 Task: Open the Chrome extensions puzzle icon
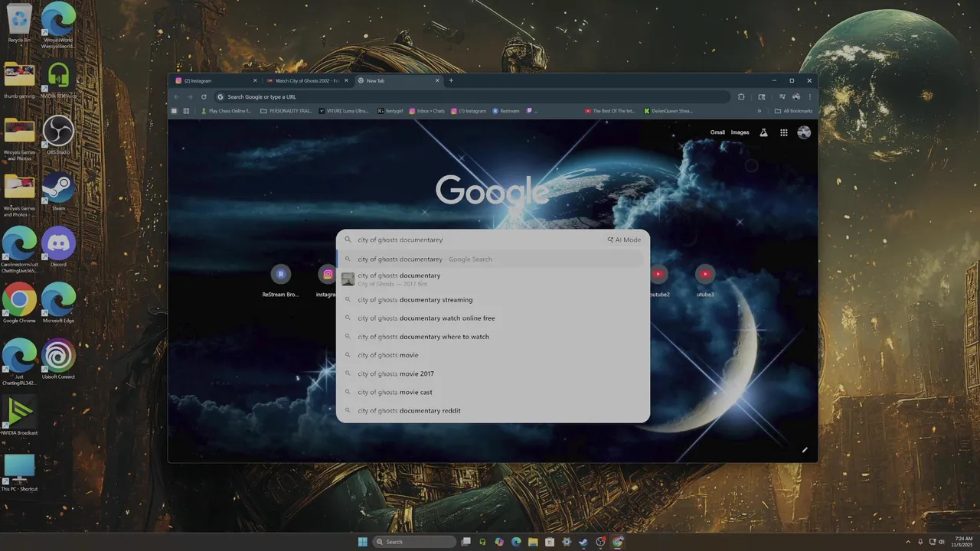click(x=741, y=96)
